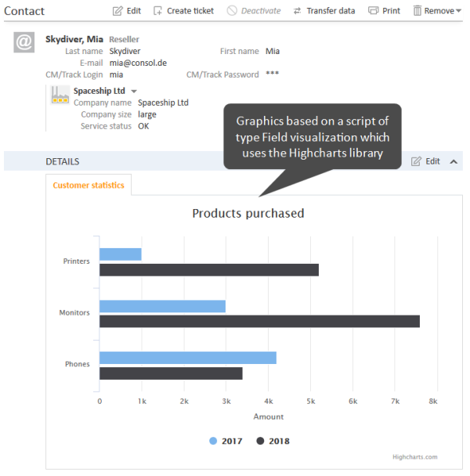This screenshot has height=476, width=470.
Task: Click the blue 2017 legend dot
Action: click(213, 441)
